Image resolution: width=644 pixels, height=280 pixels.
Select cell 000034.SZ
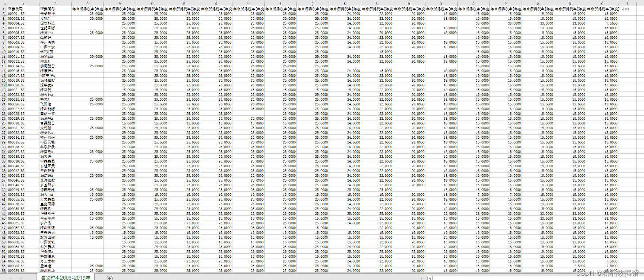[23, 137]
